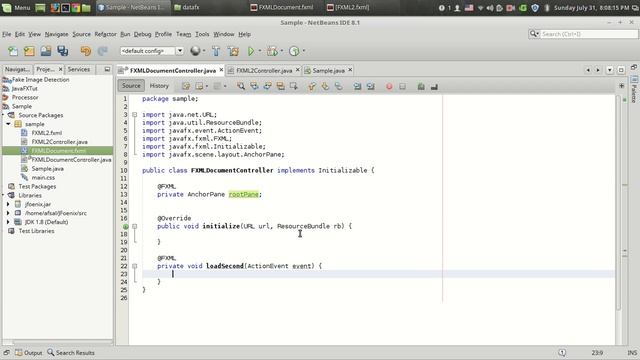Click the Shift Line Left editor icon
This screenshot has width=640, height=360.
357,86
